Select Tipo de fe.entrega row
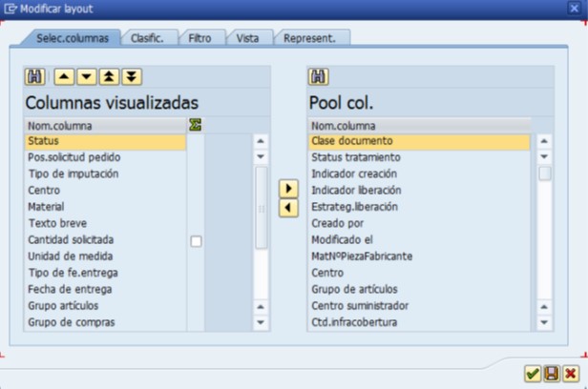 (x=105, y=273)
